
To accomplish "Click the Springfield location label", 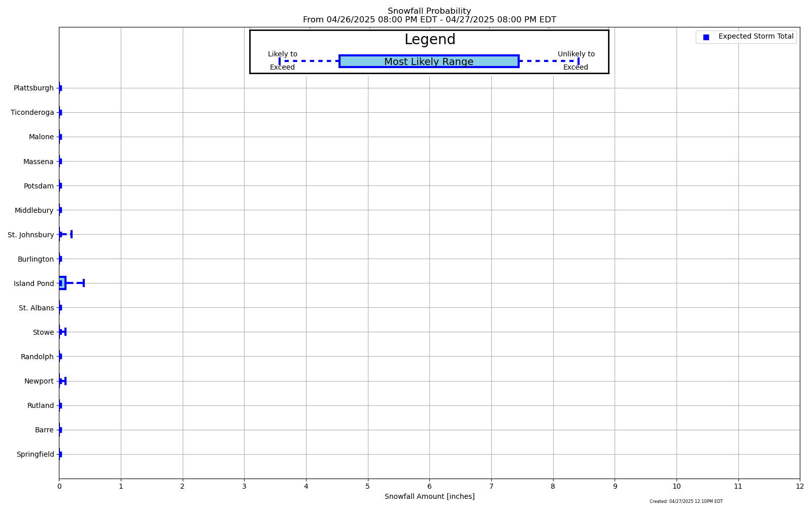I will [35, 454].
